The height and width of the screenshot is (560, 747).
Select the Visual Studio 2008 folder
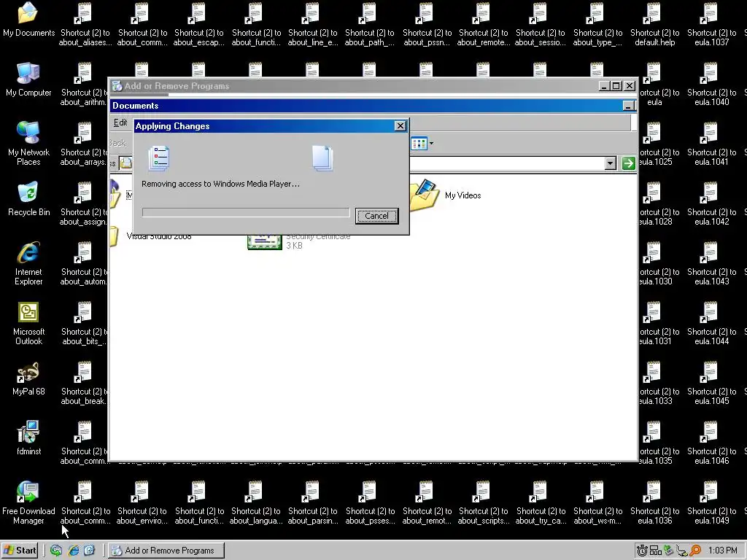pos(152,236)
